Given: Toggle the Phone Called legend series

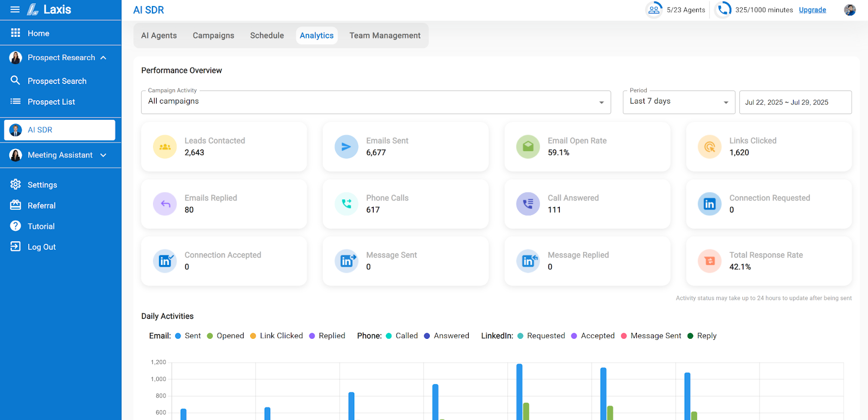Looking at the screenshot, I should tap(402, 336).
